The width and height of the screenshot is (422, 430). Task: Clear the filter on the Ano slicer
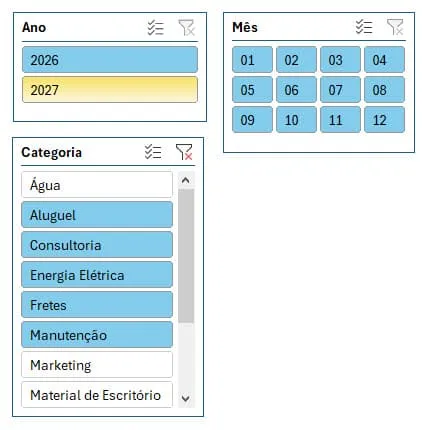tap(186, 28)
